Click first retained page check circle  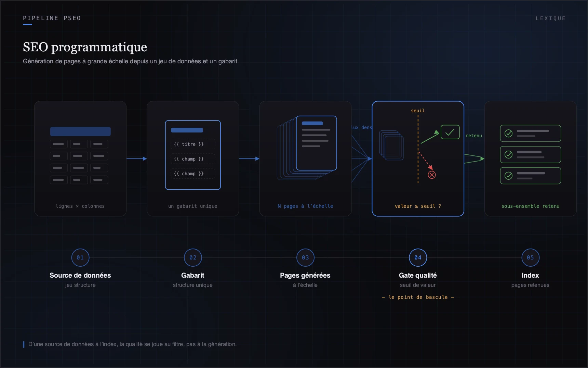click(509, 134)
